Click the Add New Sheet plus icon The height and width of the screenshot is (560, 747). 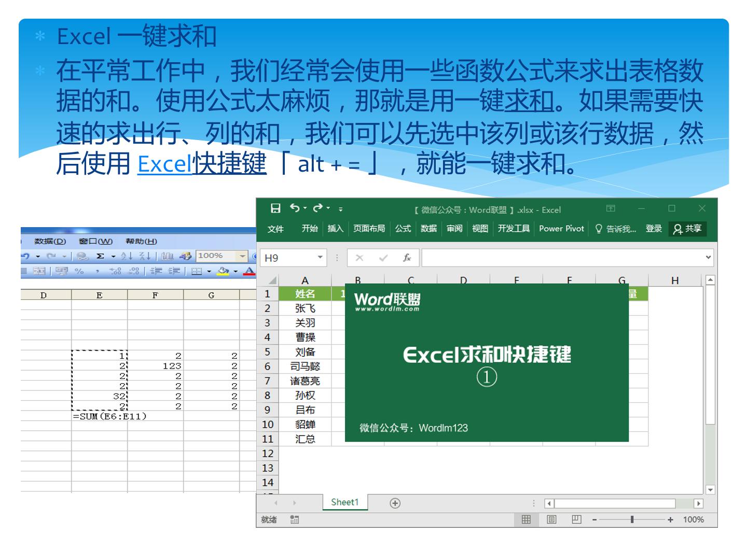395,503
